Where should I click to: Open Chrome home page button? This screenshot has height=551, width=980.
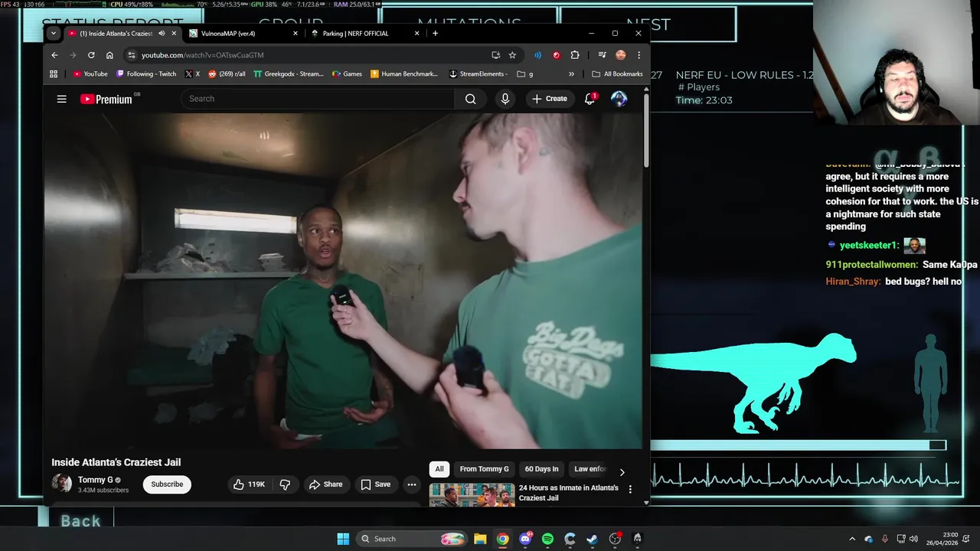109,55
